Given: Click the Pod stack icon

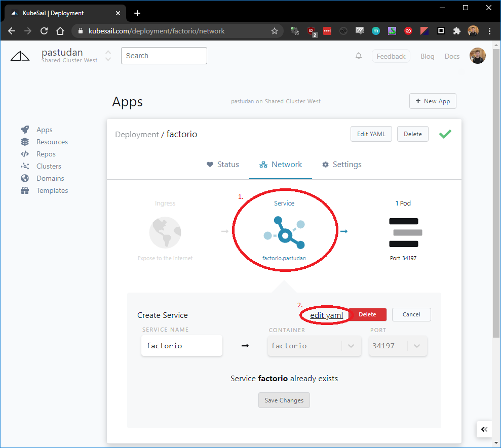Looking at the screenshot, I should (x=405, y=232).
